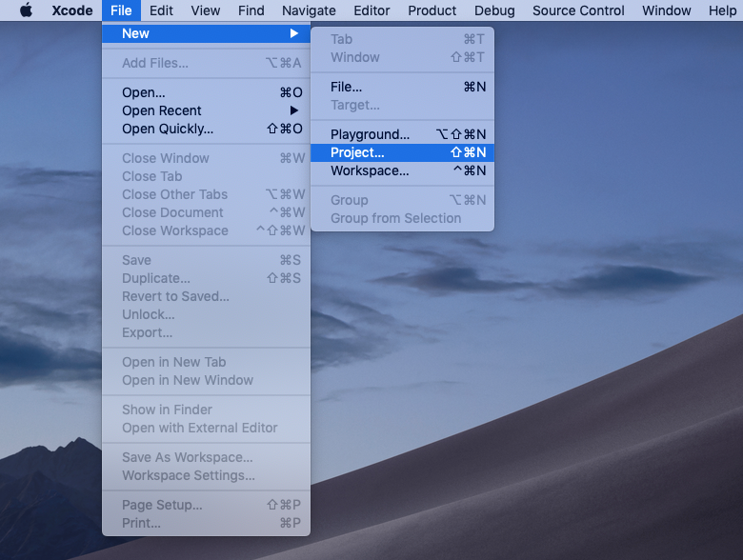Click Open in New Tab entry

[206, 362]
